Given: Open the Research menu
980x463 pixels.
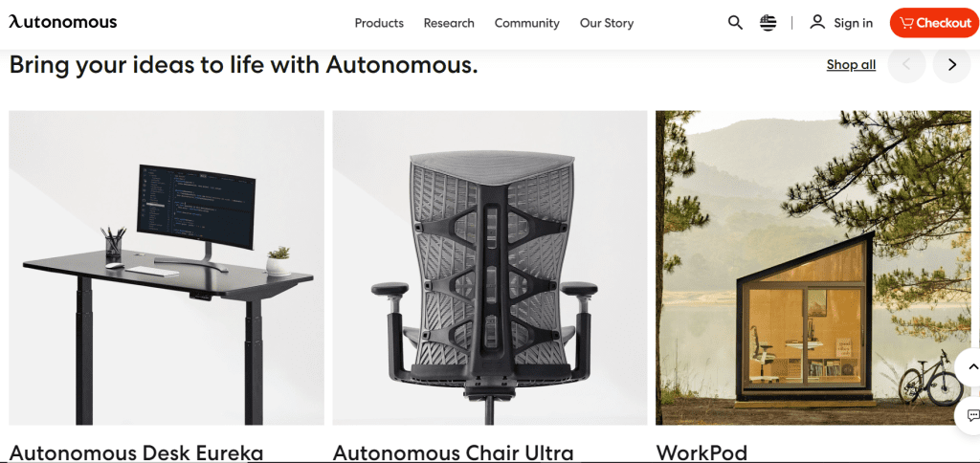Looking at the screenshot, I should tap(449, 23).
